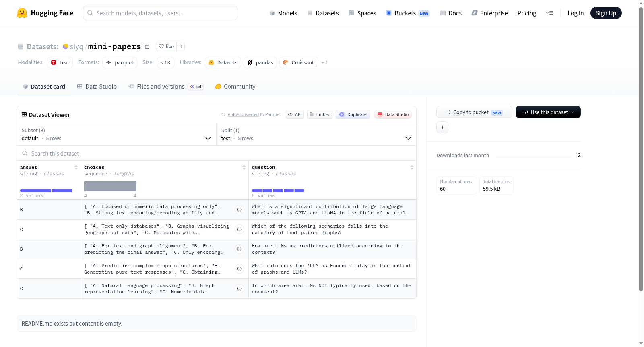
Task: Sort by the choices column
Action: pyautogui.click(x=244, y=167)
